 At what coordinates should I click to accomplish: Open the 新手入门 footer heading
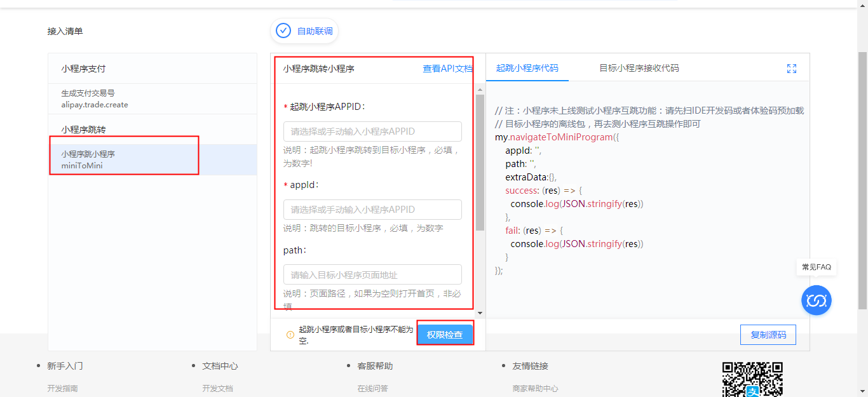65,366
